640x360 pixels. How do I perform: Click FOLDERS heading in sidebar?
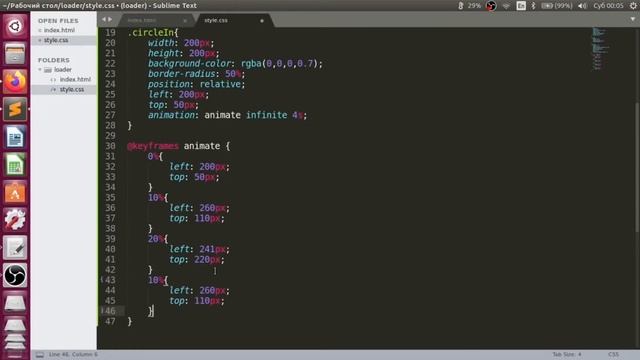[53, 60]
